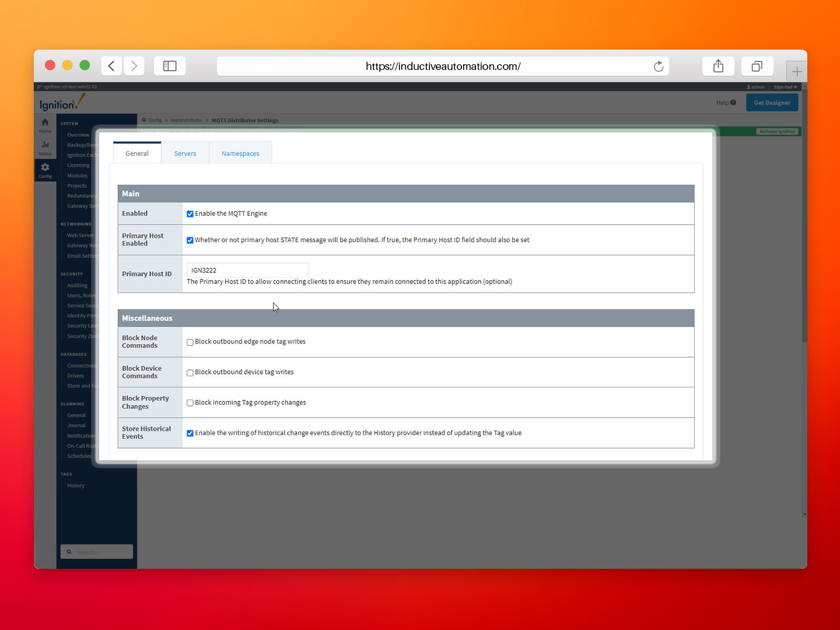The width and height of the screenshot is (840, 630).
Task: Show all tabs overview icon
Action: click(x=757, y=66)
